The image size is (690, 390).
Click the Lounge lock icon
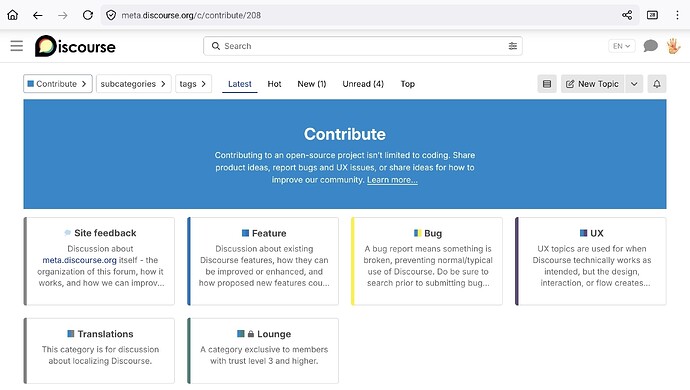point(251,334)
